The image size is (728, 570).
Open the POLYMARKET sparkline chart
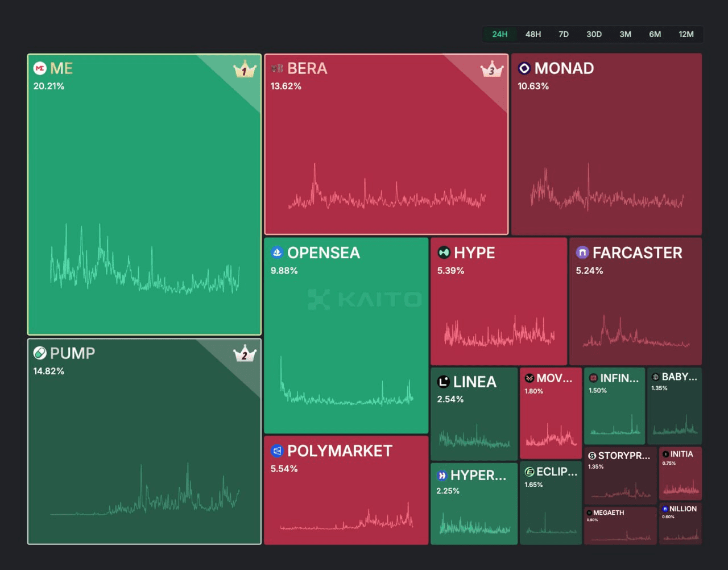(346, 516)
